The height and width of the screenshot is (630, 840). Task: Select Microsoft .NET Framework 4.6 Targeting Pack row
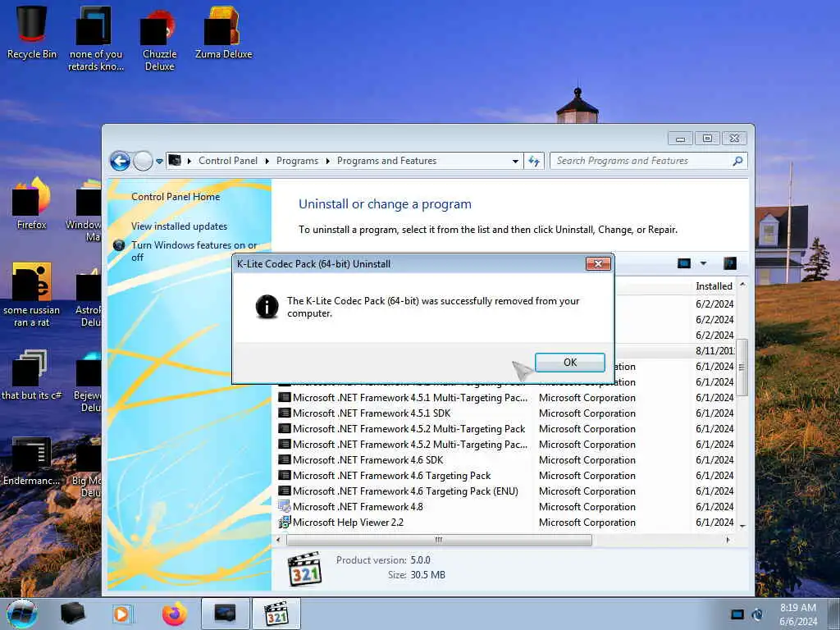tap(505, 475)
